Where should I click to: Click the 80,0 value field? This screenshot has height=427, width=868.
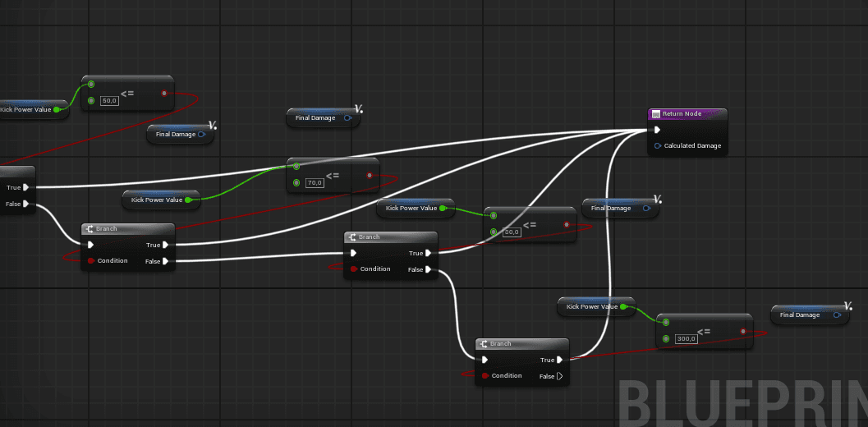pos(512,232)
